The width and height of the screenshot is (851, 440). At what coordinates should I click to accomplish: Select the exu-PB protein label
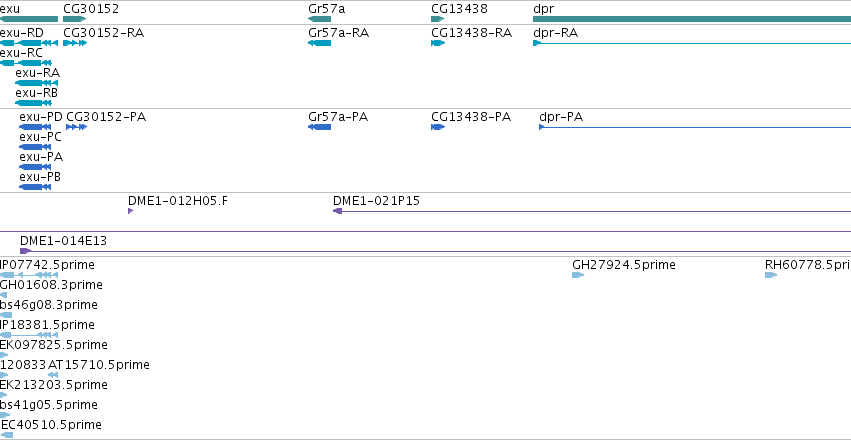(x=40, y=177)
